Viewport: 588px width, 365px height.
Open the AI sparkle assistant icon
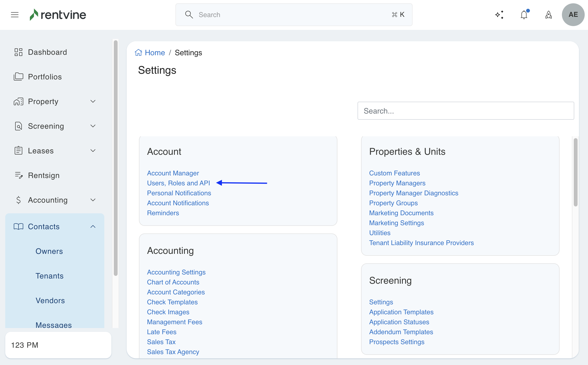(499, 15)
